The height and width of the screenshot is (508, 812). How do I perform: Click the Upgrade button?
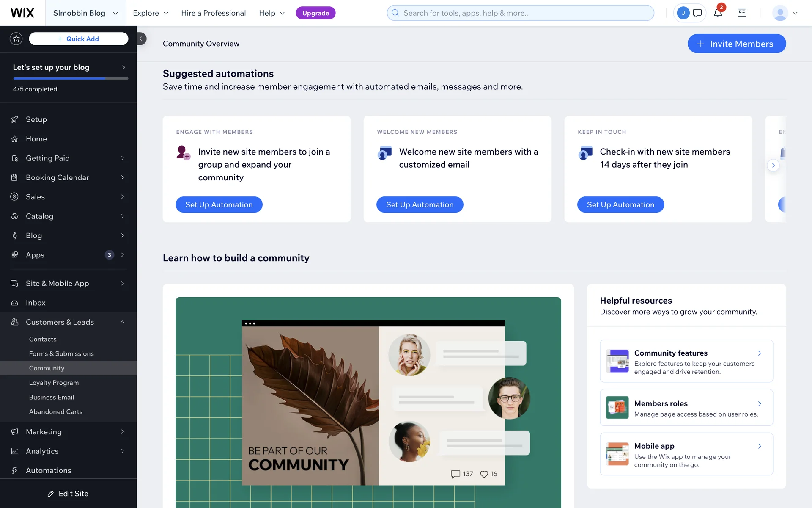click(x=315, y=13)
